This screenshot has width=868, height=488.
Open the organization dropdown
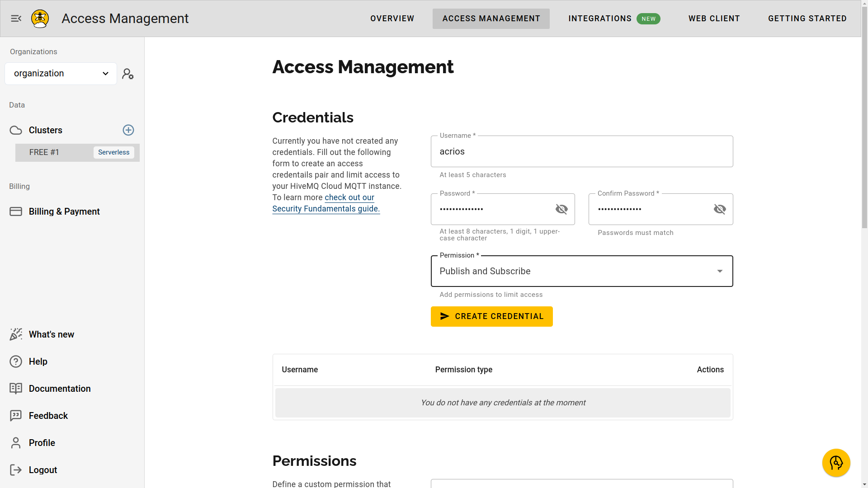tap(61, 74)
